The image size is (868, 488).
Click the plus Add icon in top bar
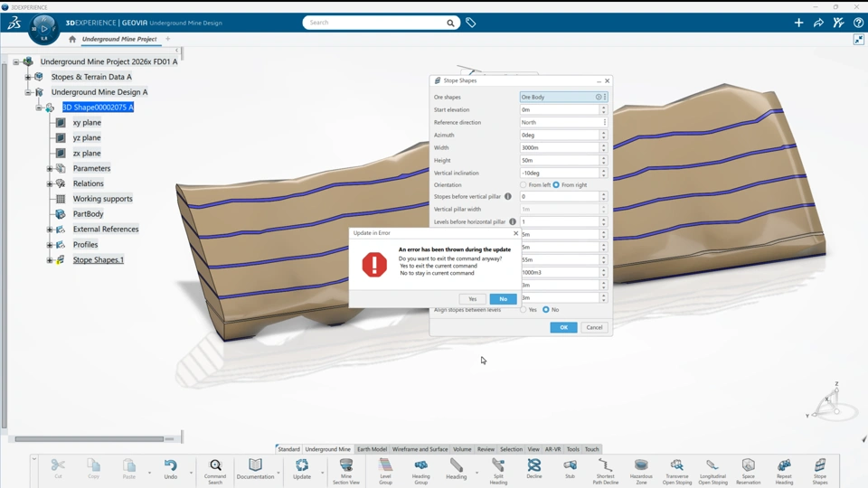coord(798,23)
